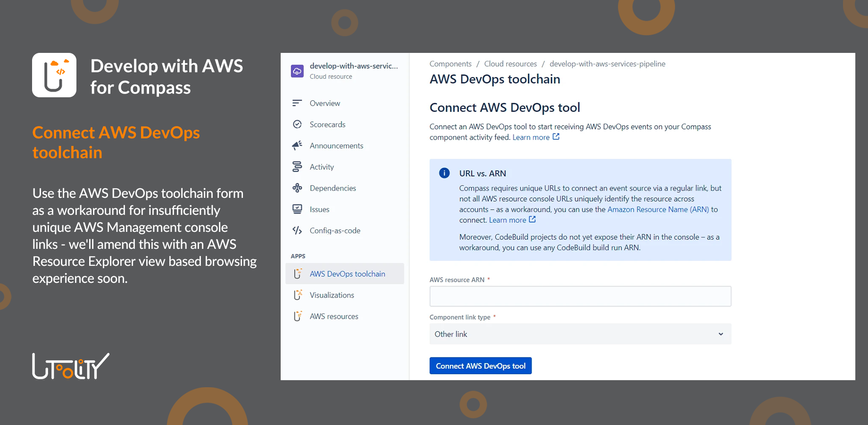Click the APPS section label

298,256
